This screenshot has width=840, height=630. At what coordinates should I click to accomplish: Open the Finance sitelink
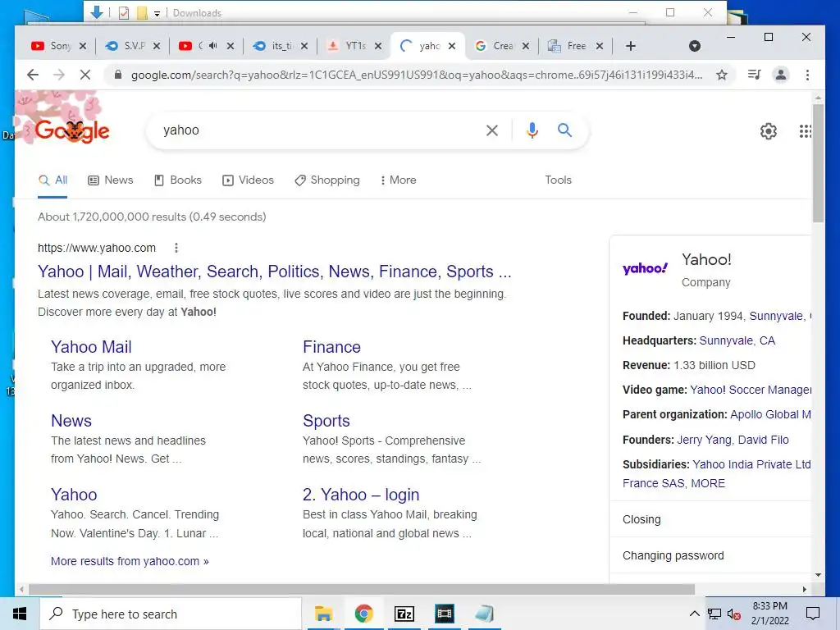pos(331,347)
